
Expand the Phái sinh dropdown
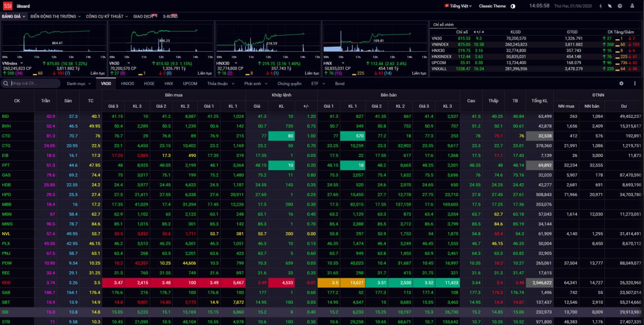pyautogui.click(x=256, y=83)
